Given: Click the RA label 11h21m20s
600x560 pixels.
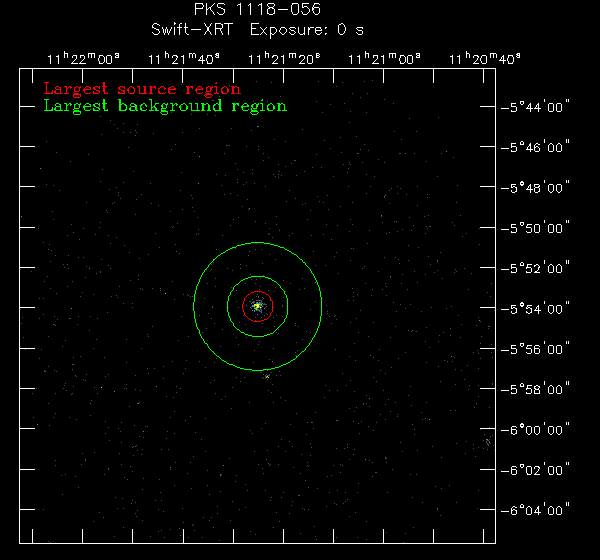Looking at the screenshot, I should coord(284,59).
